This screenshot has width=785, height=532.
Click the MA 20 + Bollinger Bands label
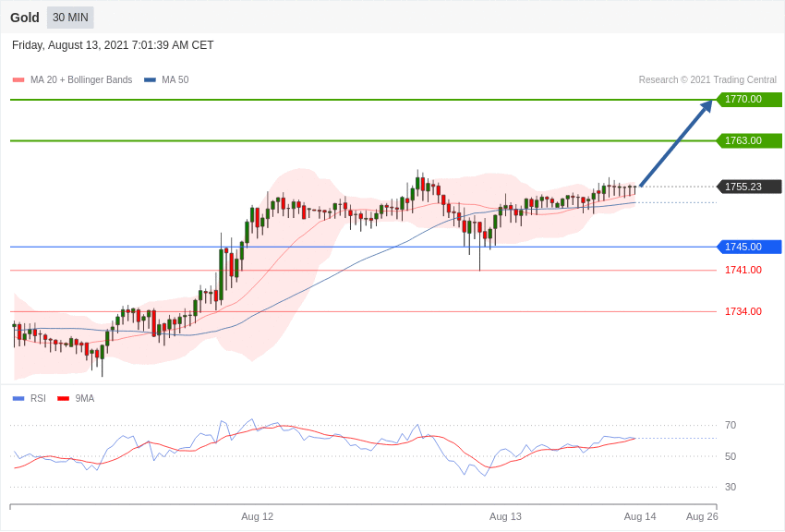click(x=81, y=79)
